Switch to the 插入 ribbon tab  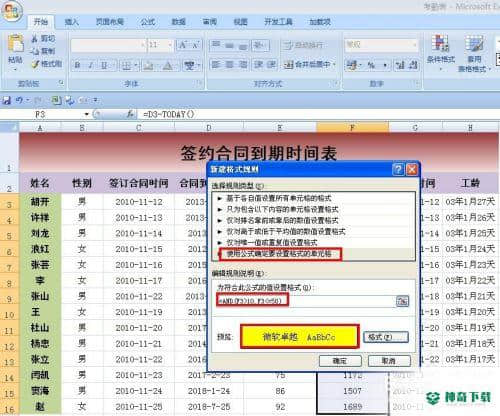[x=71, y=22]
